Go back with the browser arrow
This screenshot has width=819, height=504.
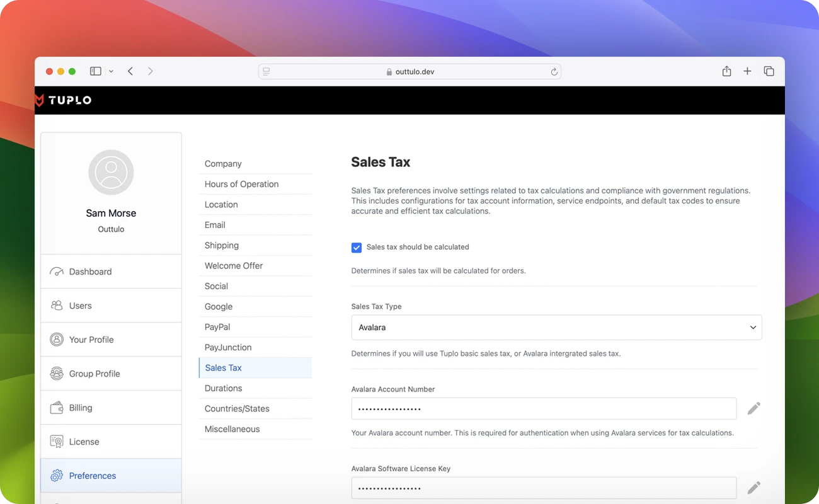(x=130, y=71)
